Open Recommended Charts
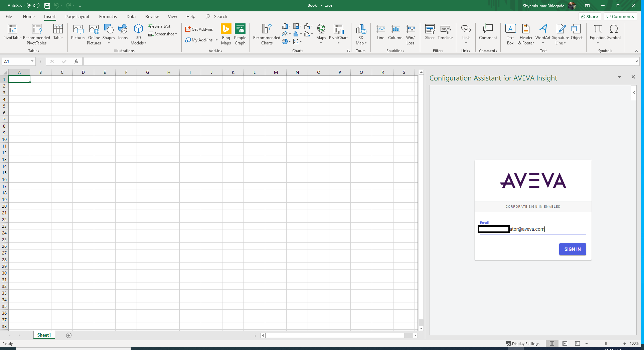Image resolution: width=644 pixels, height=350 pixels. (x=266, y=33)
